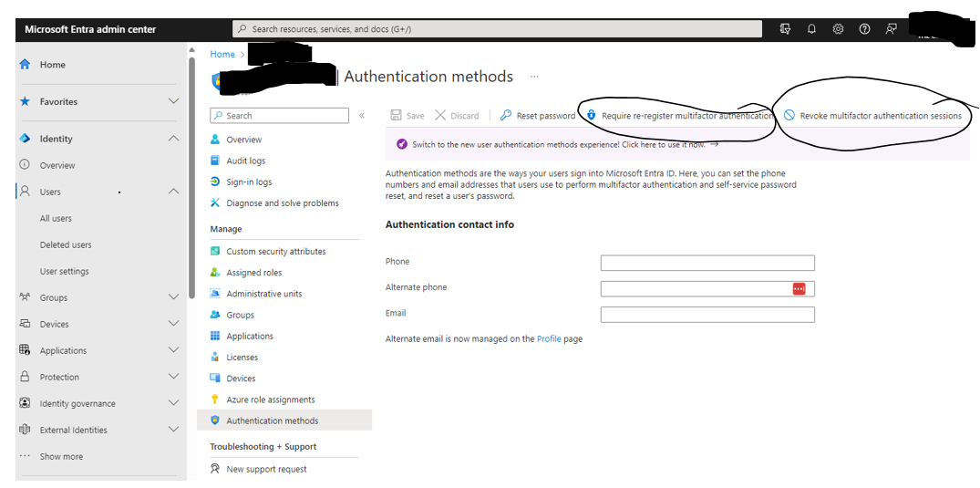Click the Overview info icon under Identity
Image resolution: width=980 pixels, height=488 pixels.
coord(25,165)
